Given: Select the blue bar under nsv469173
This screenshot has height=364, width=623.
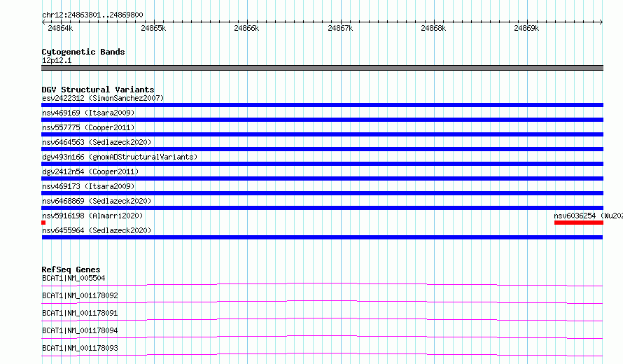Looking at the screenshot, I should point(322,193).
